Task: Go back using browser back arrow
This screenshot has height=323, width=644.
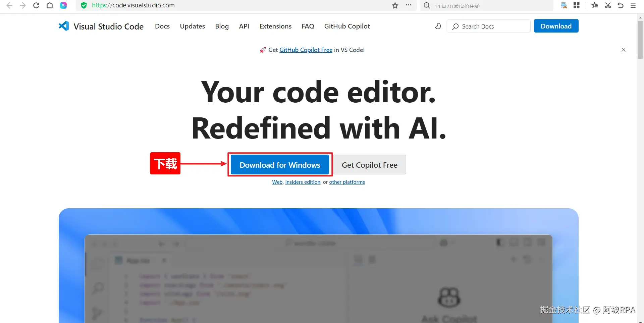Action: [x=9, y=5]
